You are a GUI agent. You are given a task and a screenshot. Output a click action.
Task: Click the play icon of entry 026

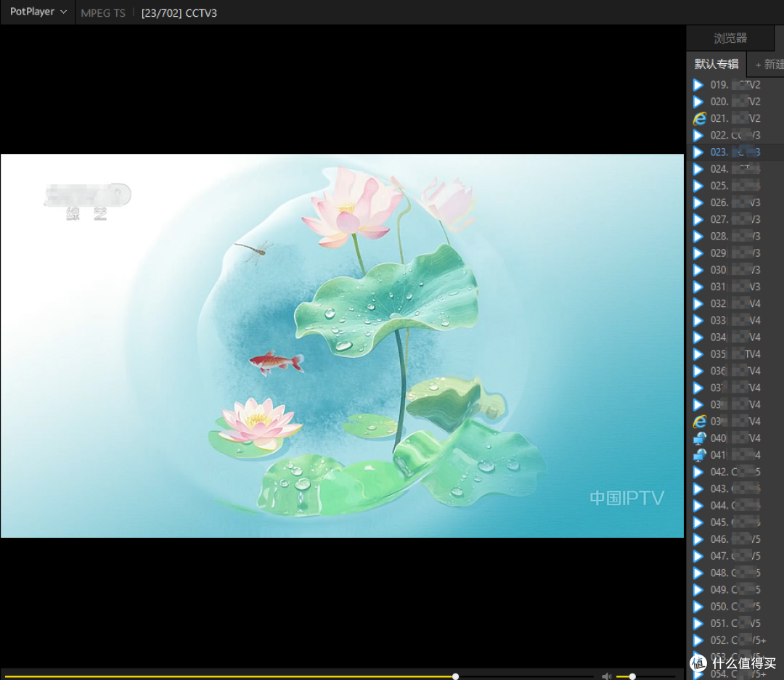point(698,202)
